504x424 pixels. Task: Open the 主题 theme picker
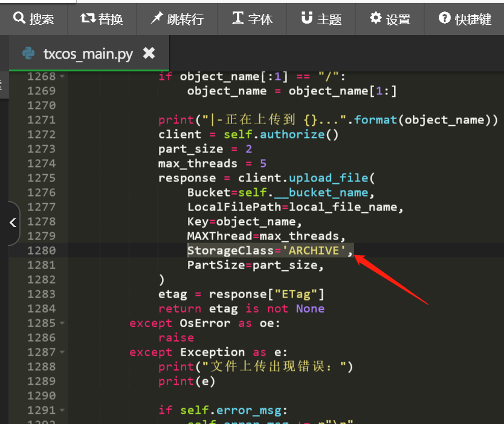pyautogui.click(x=321, y=19)
